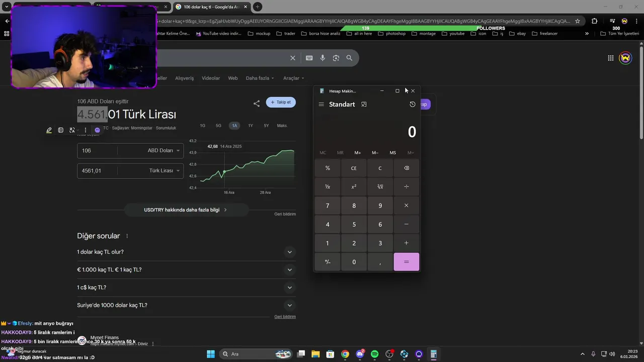Switch to the Videolar search tab
Screen dimensions: 644x362
(211, 78)
